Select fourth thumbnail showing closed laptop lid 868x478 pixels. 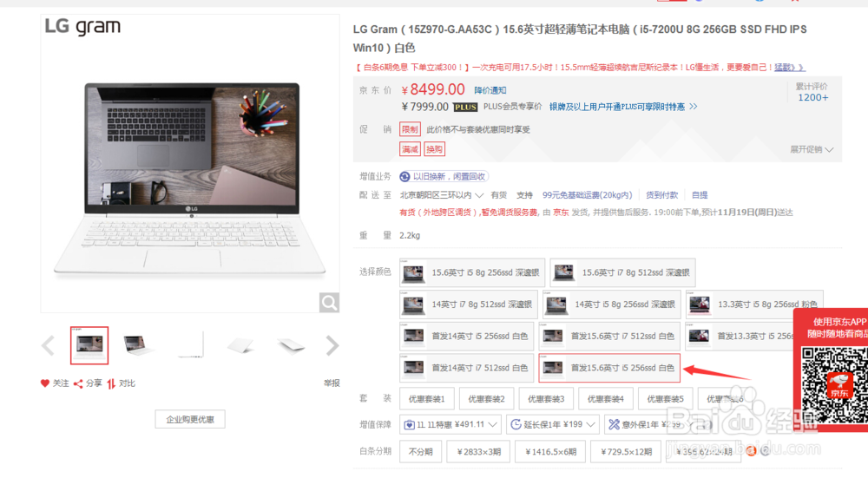pyautogui.click(x=240, y=345)
